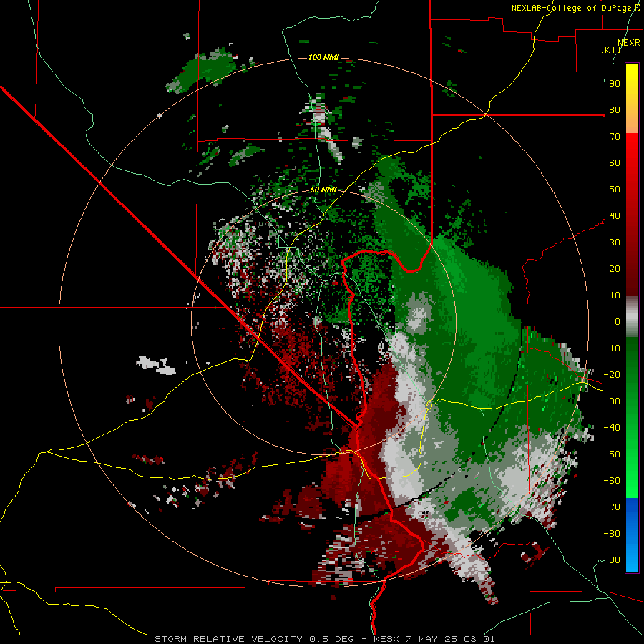This screenshot has height=644, width=644.
Task: Click the 50 NMI range ring label
Action: [x=323, y=190]
